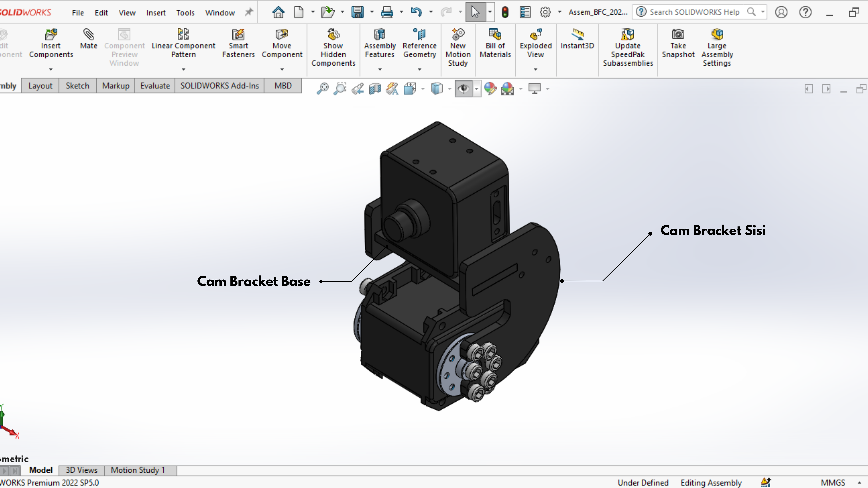
Task: Click the Home icon in the title bar
Action: [x=278, y=12]
